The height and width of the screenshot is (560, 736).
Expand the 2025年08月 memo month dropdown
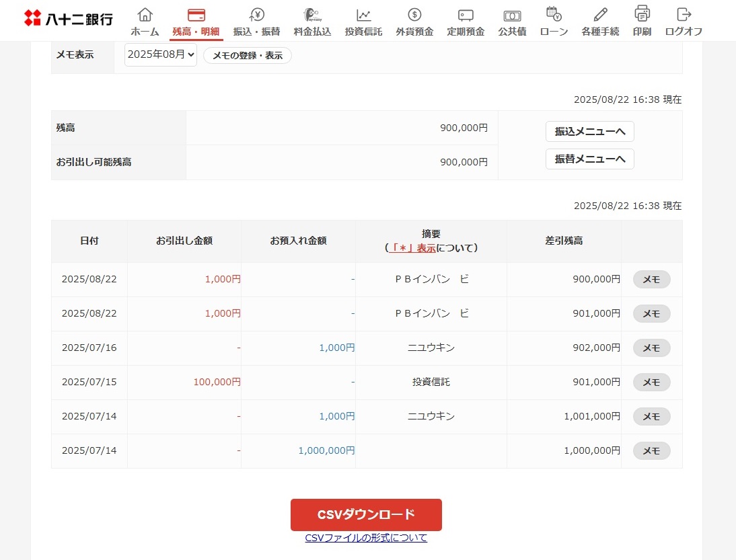coord(161,55)
